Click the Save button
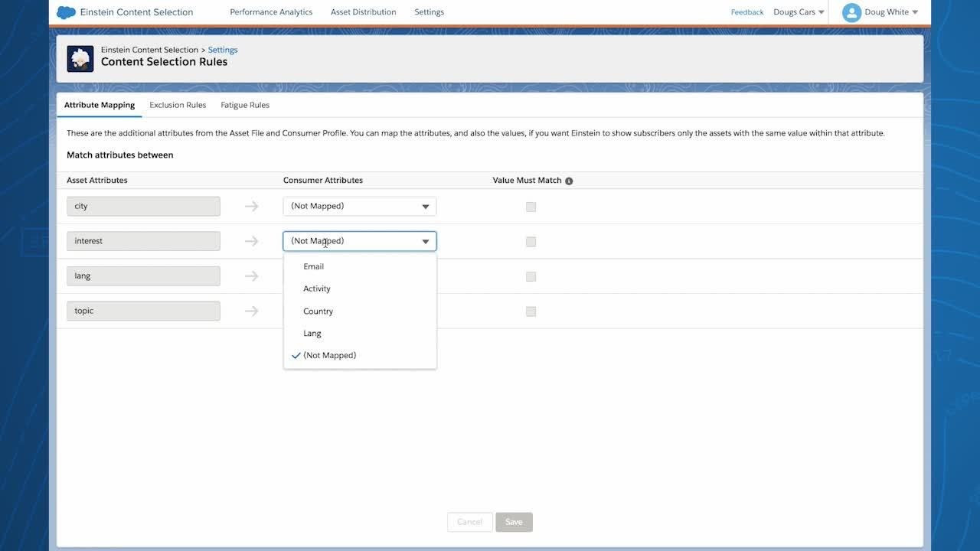The image size is (980, 551). (x=514, y=522)
